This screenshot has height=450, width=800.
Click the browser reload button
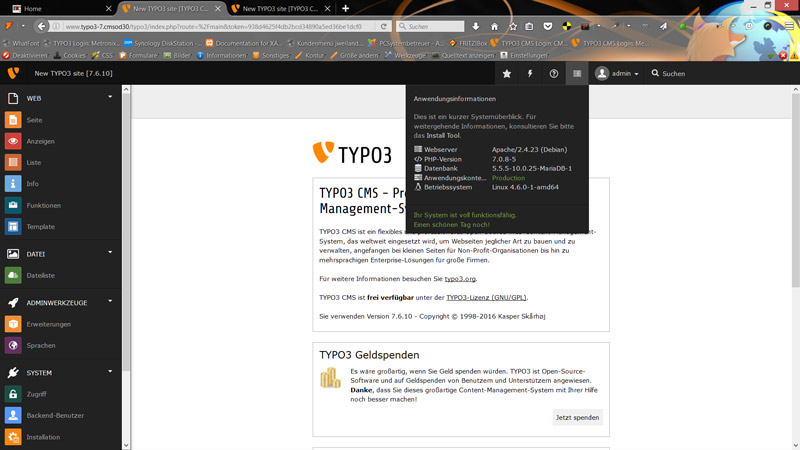tap(384, 26)
